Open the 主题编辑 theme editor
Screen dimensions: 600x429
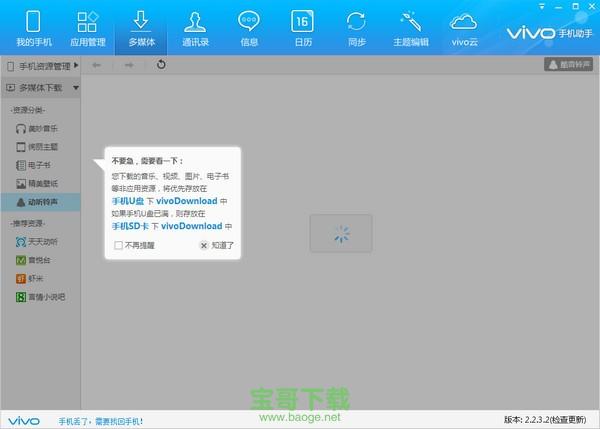point(411,29)
